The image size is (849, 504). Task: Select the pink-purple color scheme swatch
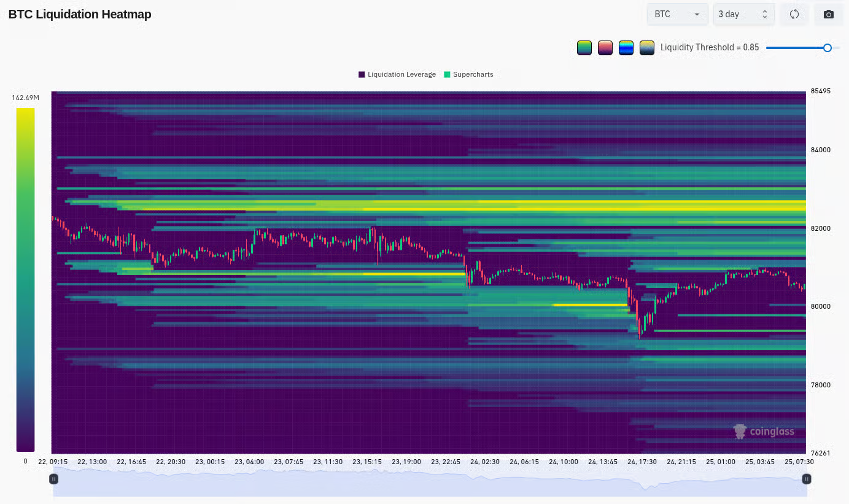tap(605, 47)
